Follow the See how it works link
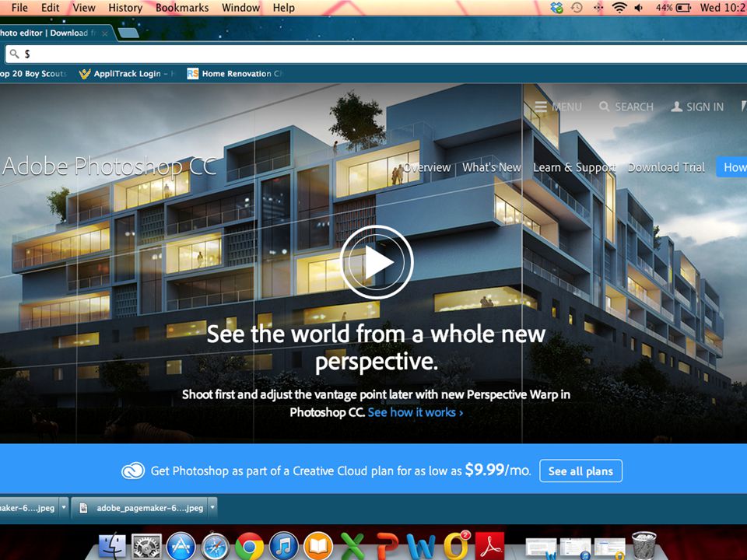747x560 pixels. 415,412
